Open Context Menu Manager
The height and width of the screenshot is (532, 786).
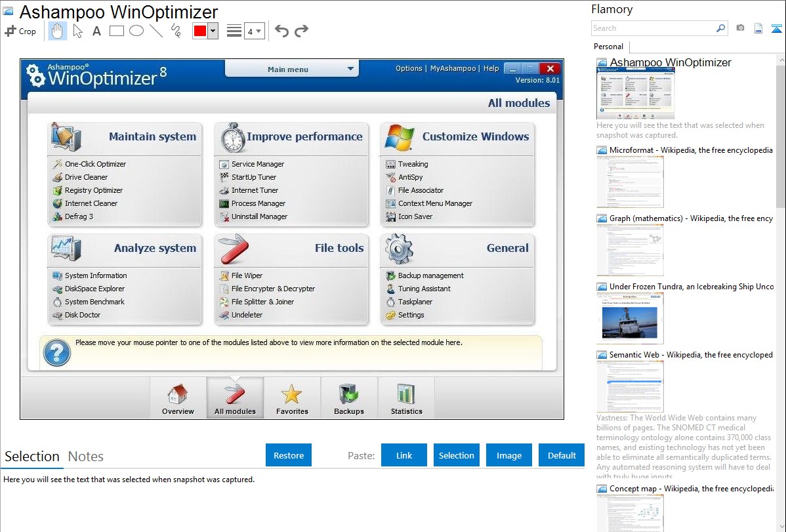point(429,203)
